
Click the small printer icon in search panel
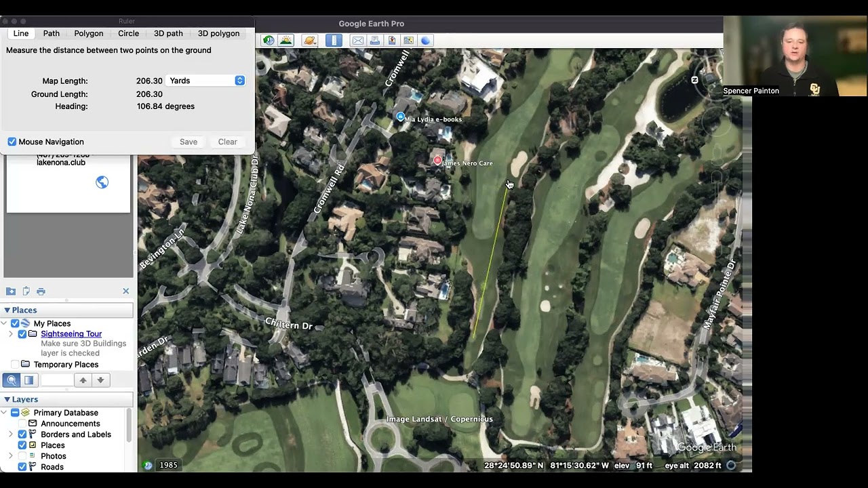[x=41, y=291]
